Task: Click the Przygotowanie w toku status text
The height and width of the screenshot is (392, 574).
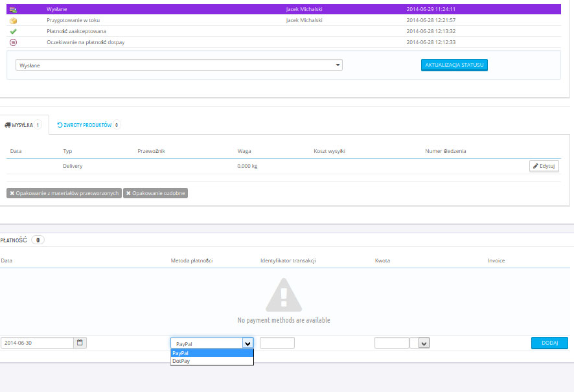Action: tap(73, 20)
